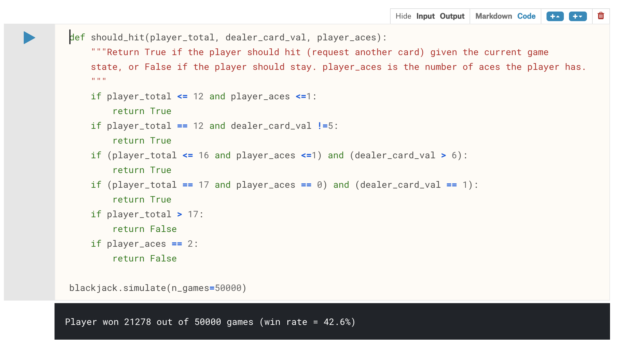The height and width of the screenshot is (364, 619).
Task: Click the docstring line starting 'state, or False'
Action: (338, 67)
